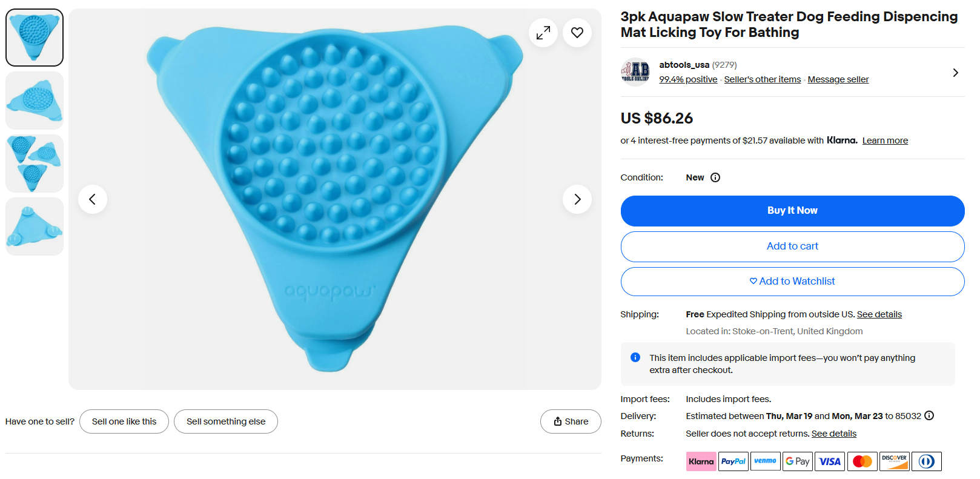View the underside suction cup thumbnail

click(x=35, y=226)
